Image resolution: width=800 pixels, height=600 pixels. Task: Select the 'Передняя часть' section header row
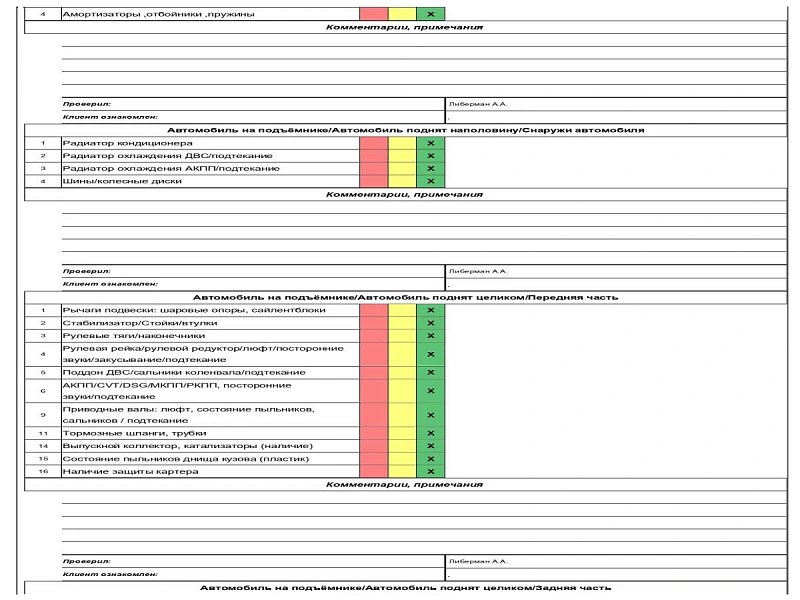(405, 297)
